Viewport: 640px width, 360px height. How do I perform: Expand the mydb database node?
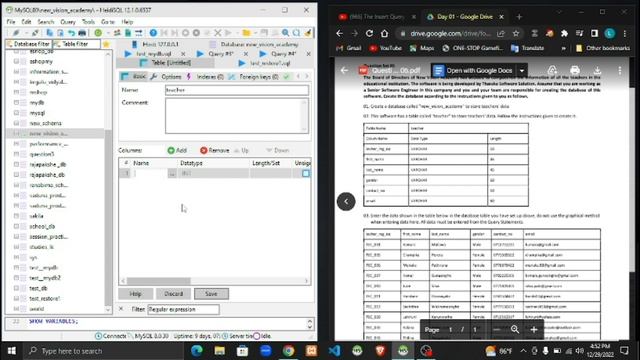point(16,102)
